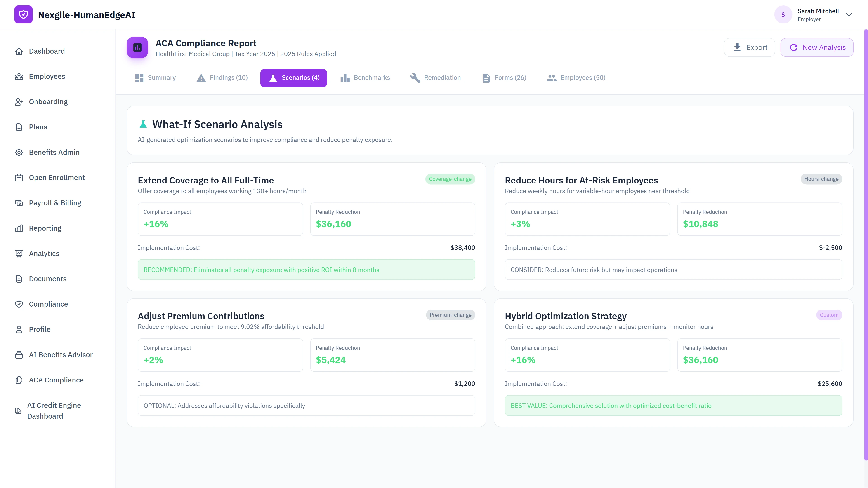
Task: Click the Premium-change badge
Action: coord(450,315)
